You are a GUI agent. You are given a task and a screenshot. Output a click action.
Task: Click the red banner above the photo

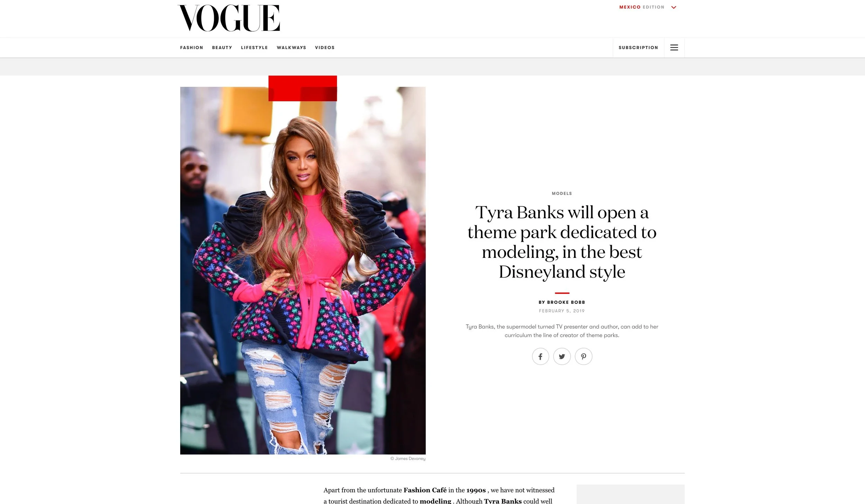[303, 88]
